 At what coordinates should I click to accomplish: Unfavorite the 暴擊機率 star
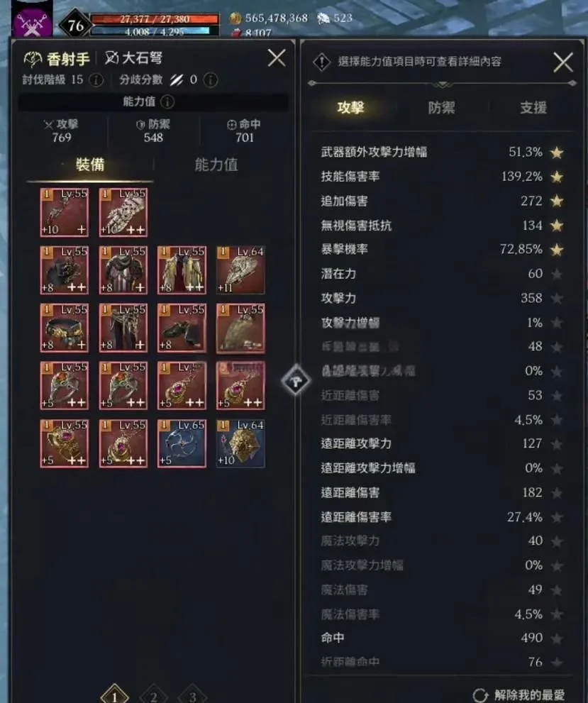557,249
